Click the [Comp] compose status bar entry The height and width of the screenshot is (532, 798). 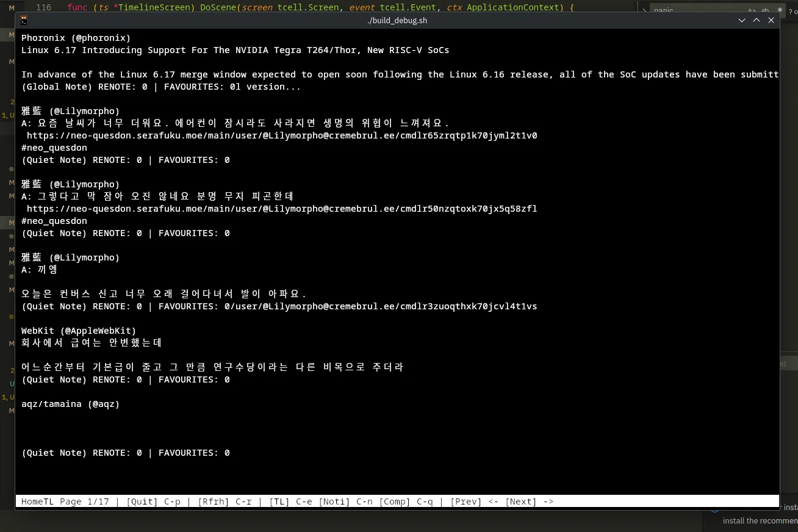point(406,501)
